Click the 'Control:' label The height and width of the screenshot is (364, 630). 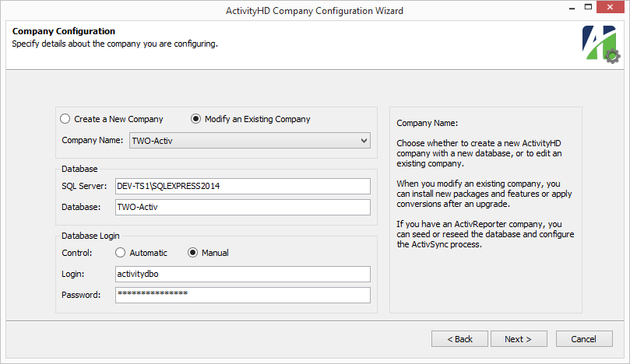(77, 253)
